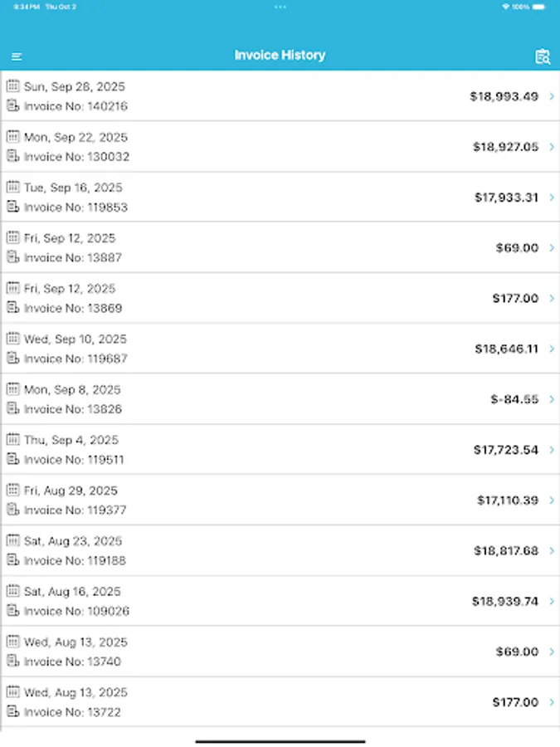Click the document icon for Invoice No 13887
This screenshot has height=747, width=560.
tap(12, 257)
